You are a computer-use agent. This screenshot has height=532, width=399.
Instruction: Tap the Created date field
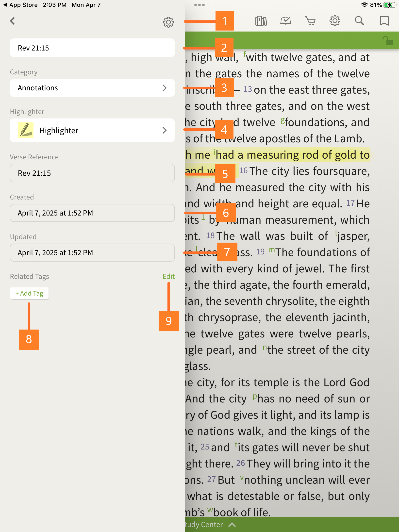[x=92, y=213]
